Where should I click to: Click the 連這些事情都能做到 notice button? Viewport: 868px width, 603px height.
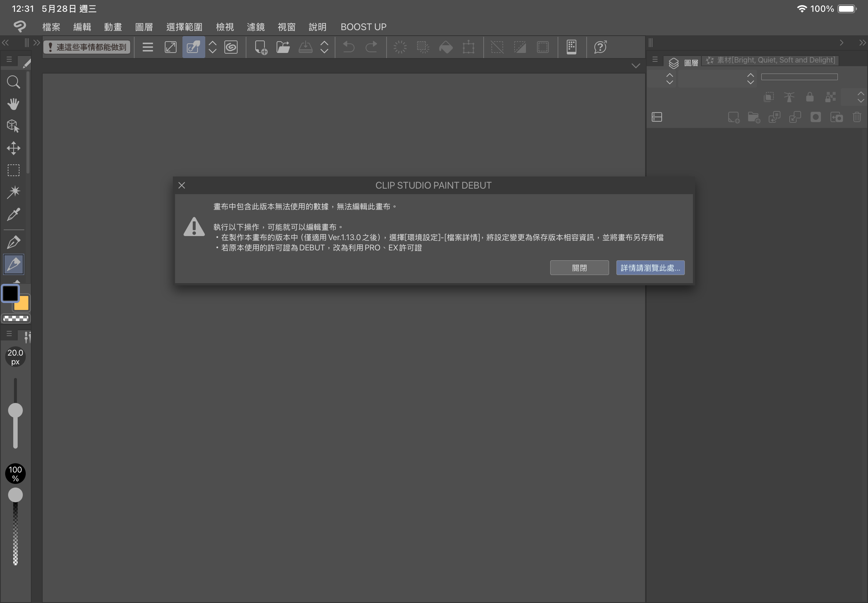point(87,47)
